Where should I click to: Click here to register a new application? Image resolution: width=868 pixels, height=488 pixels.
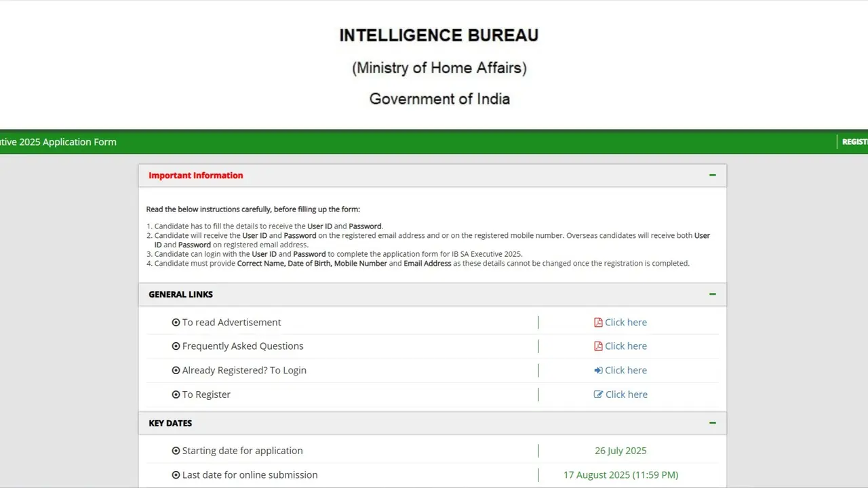click(x=626, y=394)
